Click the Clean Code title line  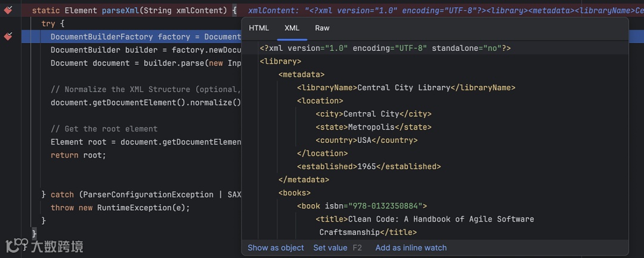[x=425, y=219]
